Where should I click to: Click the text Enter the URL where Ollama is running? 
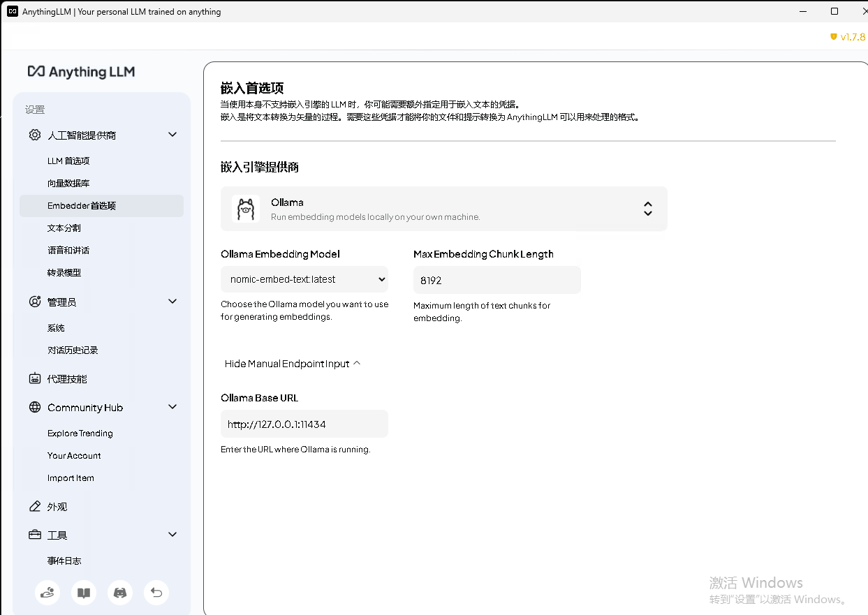[295, 450]
